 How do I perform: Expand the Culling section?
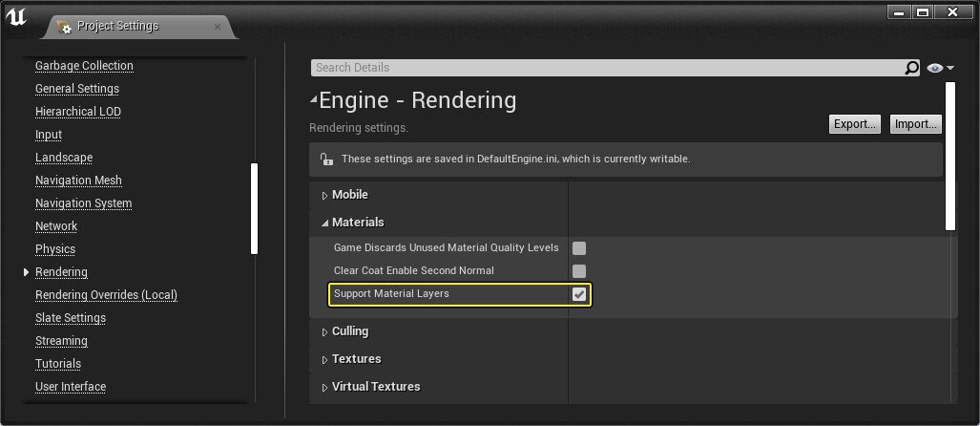[324, 331]
